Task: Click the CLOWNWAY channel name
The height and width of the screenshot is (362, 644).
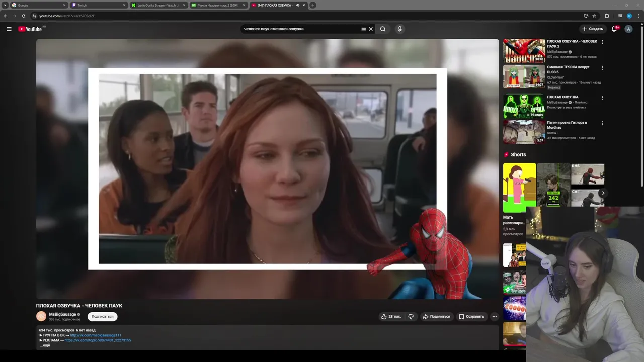Action: coord(555,77)
